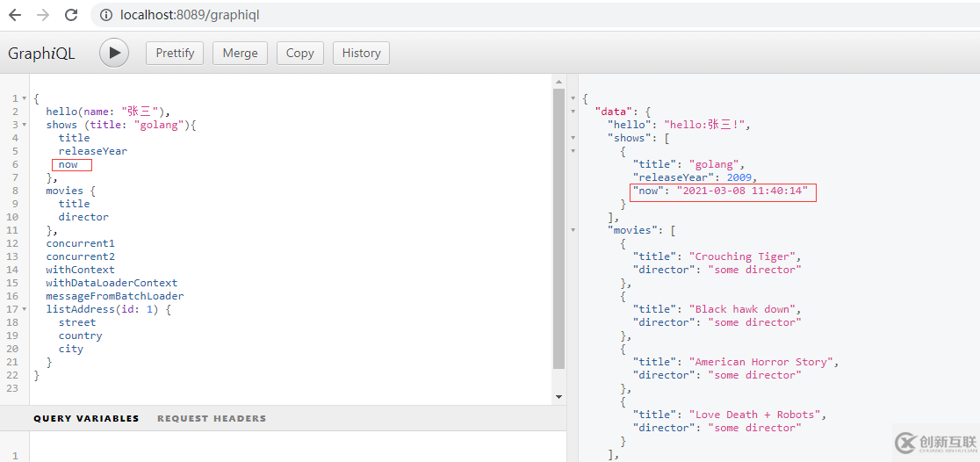This screenshot has width=980, height=462.
Task: Open the History panel
Action: [361, 54]
